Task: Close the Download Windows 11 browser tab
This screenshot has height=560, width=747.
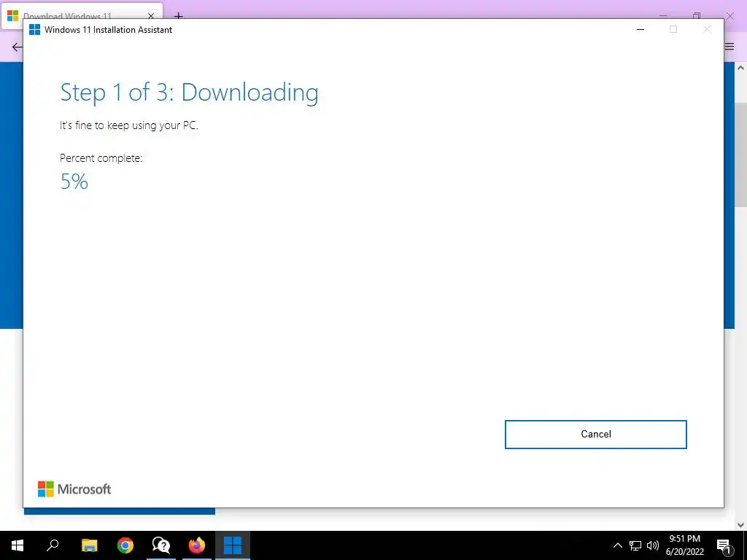Action: 151,16
